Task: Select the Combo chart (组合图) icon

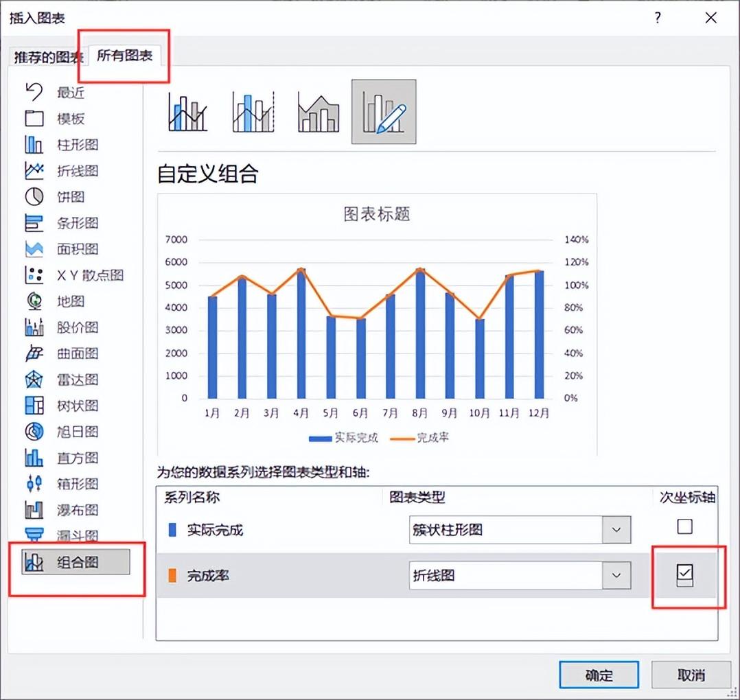Action: tap(34, 562)
